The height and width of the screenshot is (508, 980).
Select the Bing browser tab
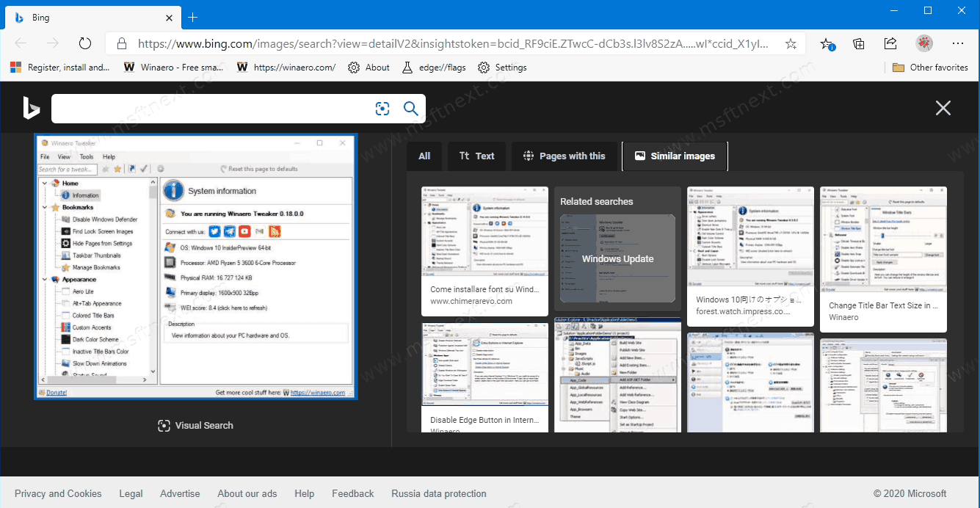pyautogui.click(x=93, y=17)
